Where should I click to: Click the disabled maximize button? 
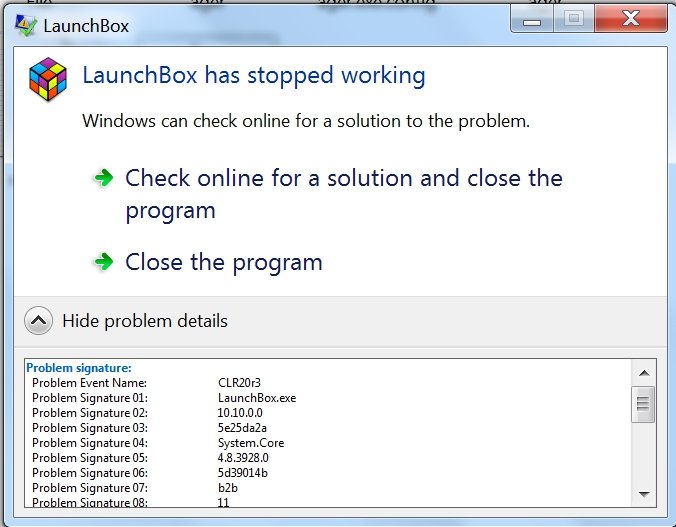point(573,20)
